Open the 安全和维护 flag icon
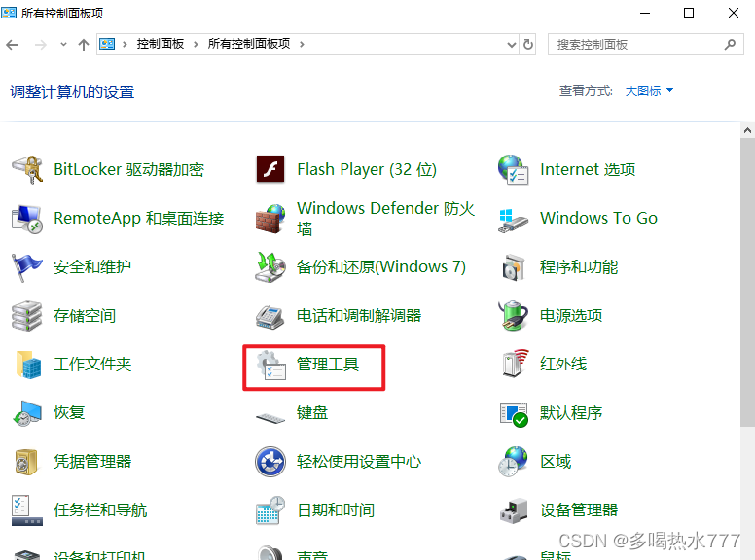Viewport: 755px width, 560px height. pyautogui.click(x=27, y=267)
